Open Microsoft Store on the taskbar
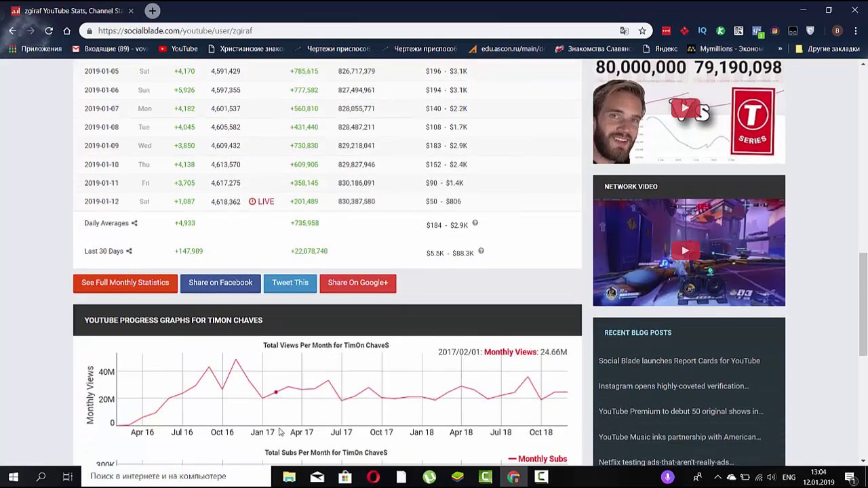 (345, 476)
